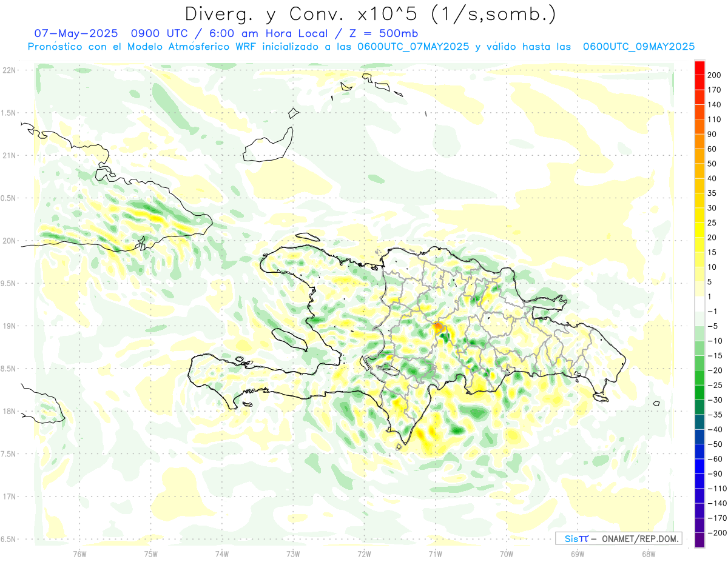Click the "8.5N" latitude axis label
Screen dimensions: 728x562
(x=9, y=369)
